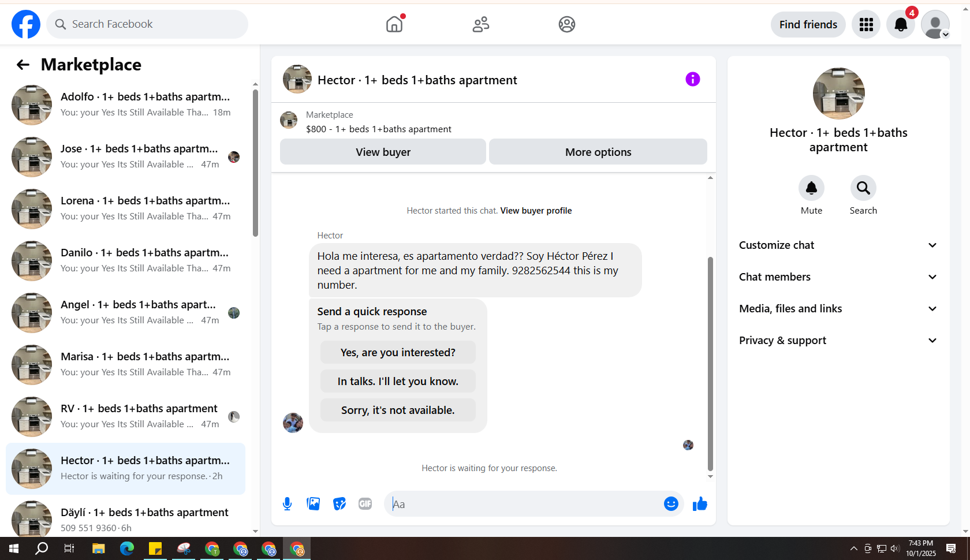This screenshot has width=970, height=560.
Task: Open the Facebook home logo
Action: point(26,24)
